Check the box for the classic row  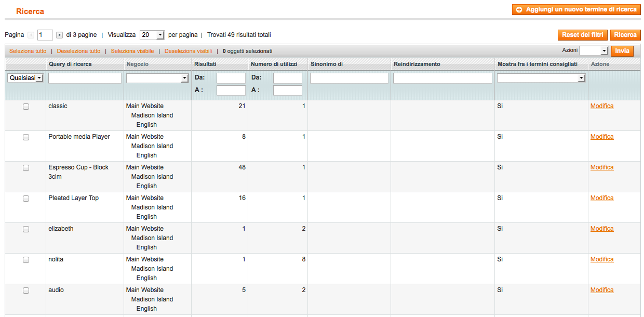(26, 107)
